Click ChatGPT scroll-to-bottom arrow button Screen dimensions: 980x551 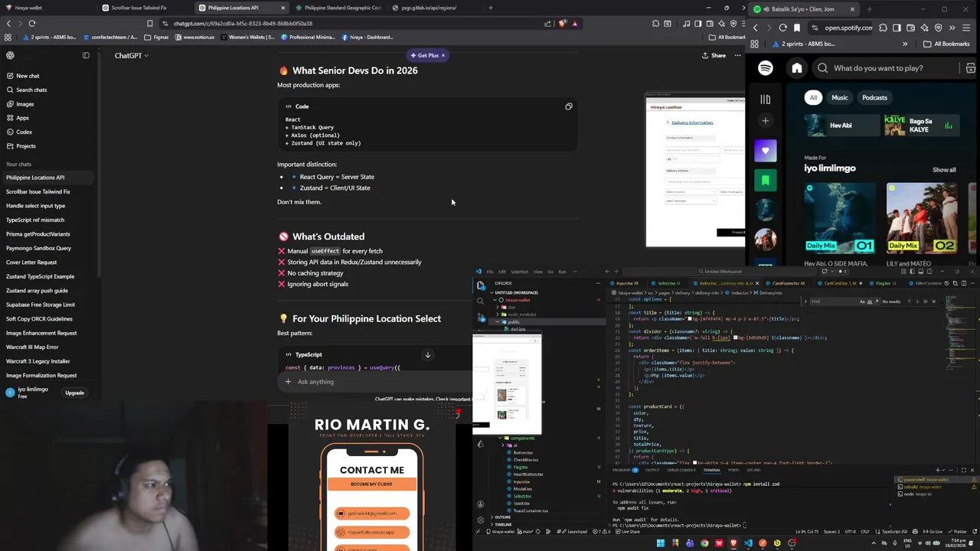[428, 355]
